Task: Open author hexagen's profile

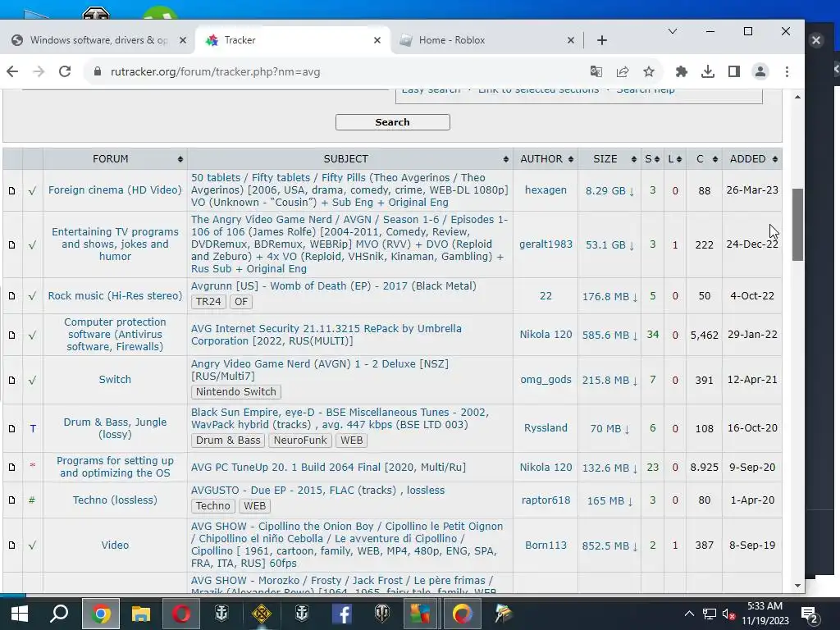Action: (546, 189)
